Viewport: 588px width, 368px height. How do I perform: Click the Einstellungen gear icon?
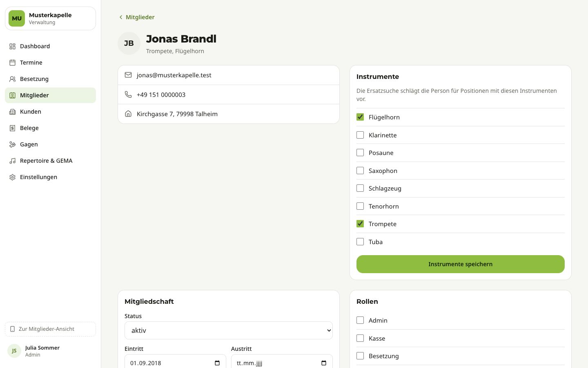point(13,177)
